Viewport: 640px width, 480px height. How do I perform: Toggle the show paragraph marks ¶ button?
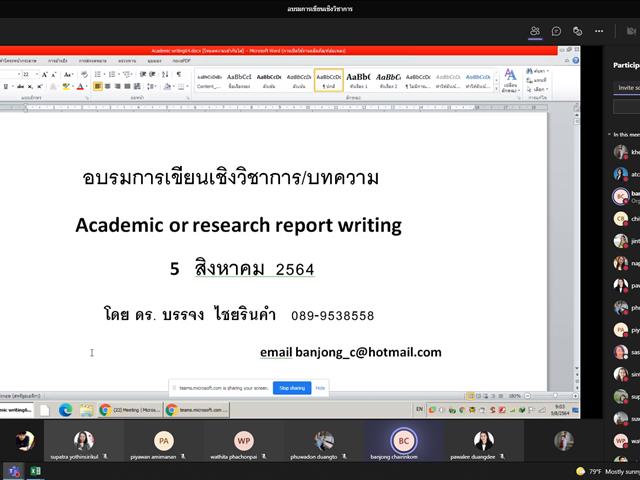178,74
